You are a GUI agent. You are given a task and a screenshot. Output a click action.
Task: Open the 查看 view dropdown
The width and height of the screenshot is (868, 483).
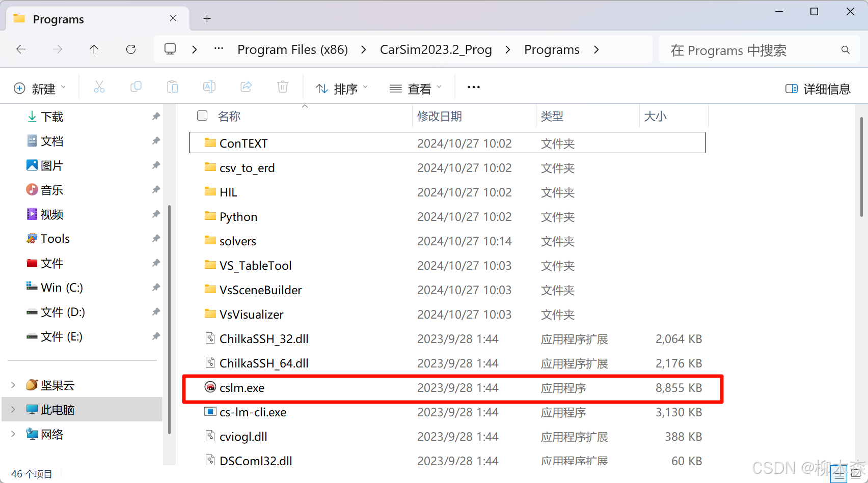coord(416,89)
